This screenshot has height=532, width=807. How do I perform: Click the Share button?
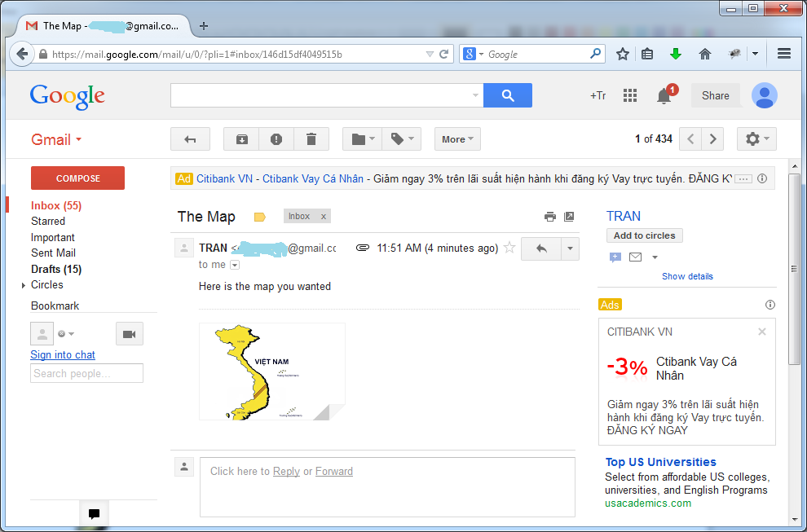coord(716,95)
